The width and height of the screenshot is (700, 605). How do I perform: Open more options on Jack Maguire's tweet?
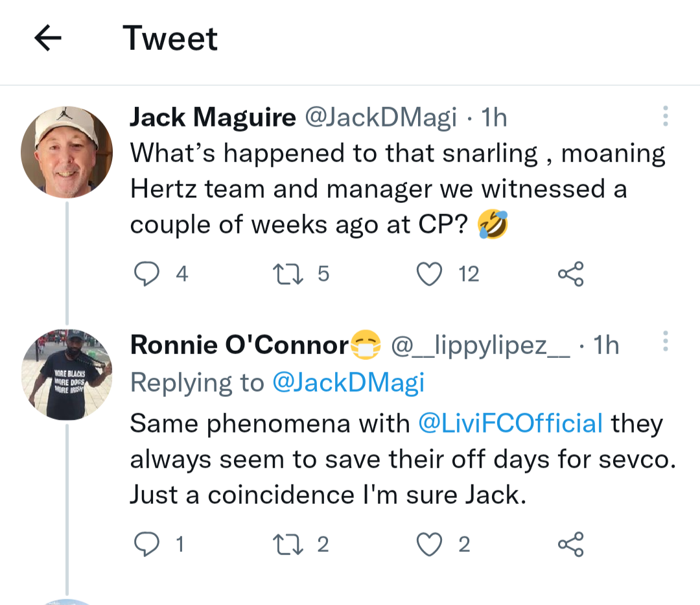[x=665, y=117]
